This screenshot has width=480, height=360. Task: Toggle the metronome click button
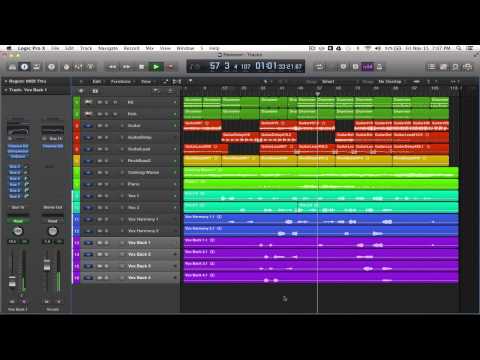[379, 67]
